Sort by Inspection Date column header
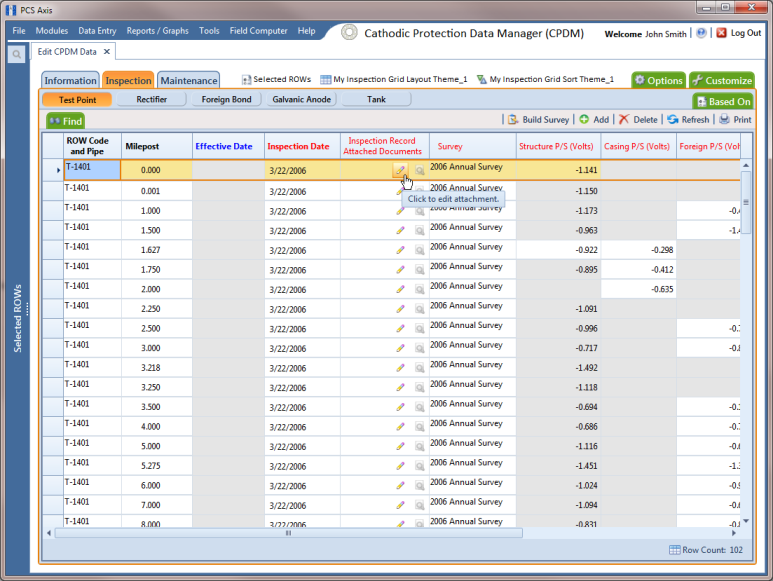This screenshot has width=773, height=581. 302,146
